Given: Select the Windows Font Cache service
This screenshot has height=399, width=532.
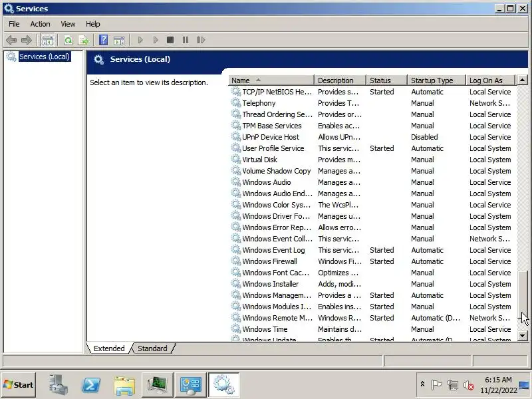Looking at the screenshot, I should tap(372, 273).
